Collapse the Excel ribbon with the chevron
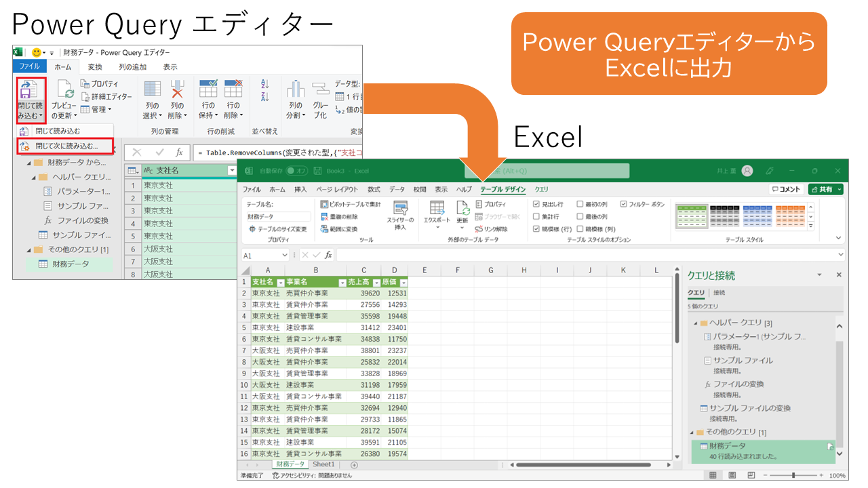 [x=839, y=238]
